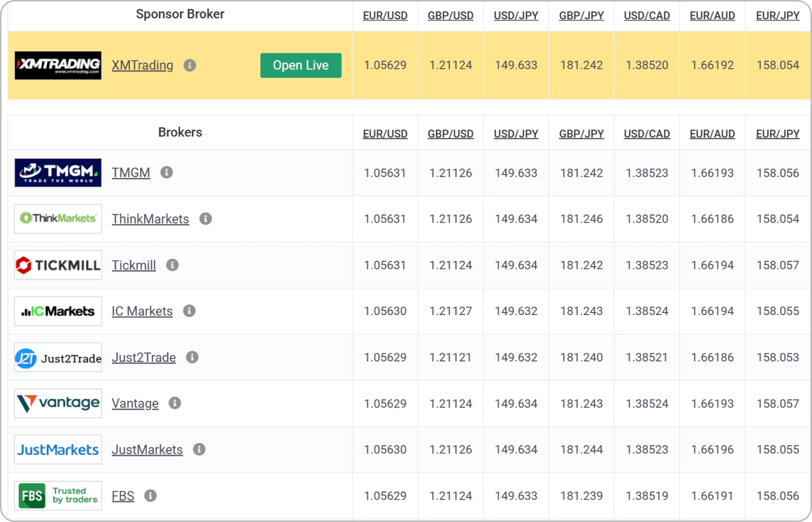Open the XMTrading broker link
The image size is (812, 522).
(x=142, y=65)
